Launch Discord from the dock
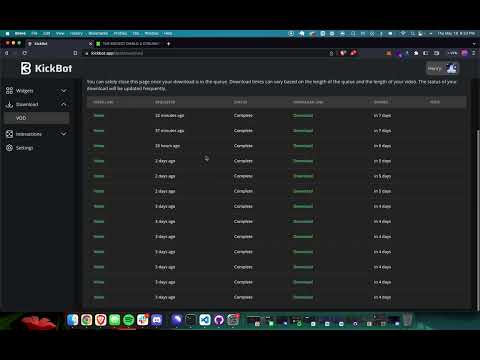Screen dimensions: 480x360 coord(156,320)
